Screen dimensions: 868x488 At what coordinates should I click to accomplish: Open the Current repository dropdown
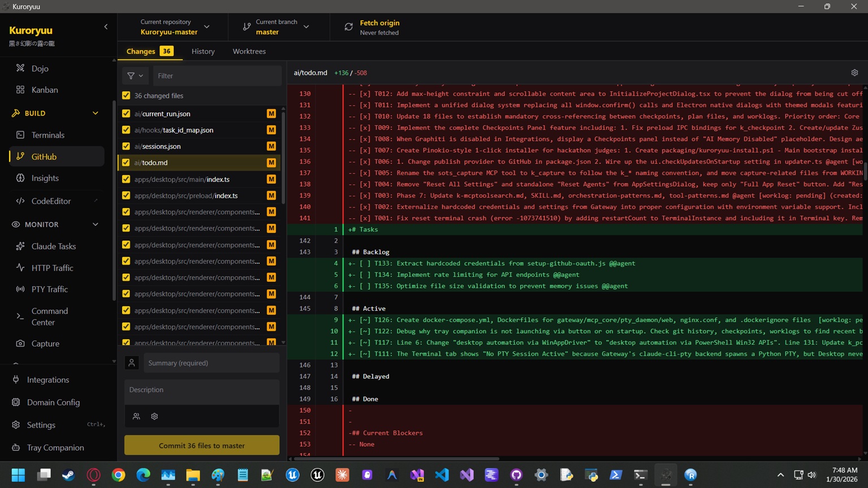click(174, 27)
